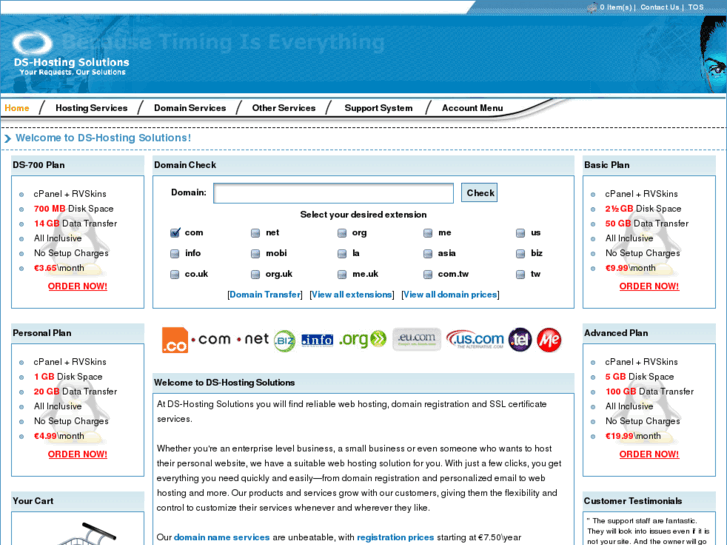Screen dimensions: 727x545
Task: Click inside the Domain text field
Action: pyautogui.click(x=333, y=193)
